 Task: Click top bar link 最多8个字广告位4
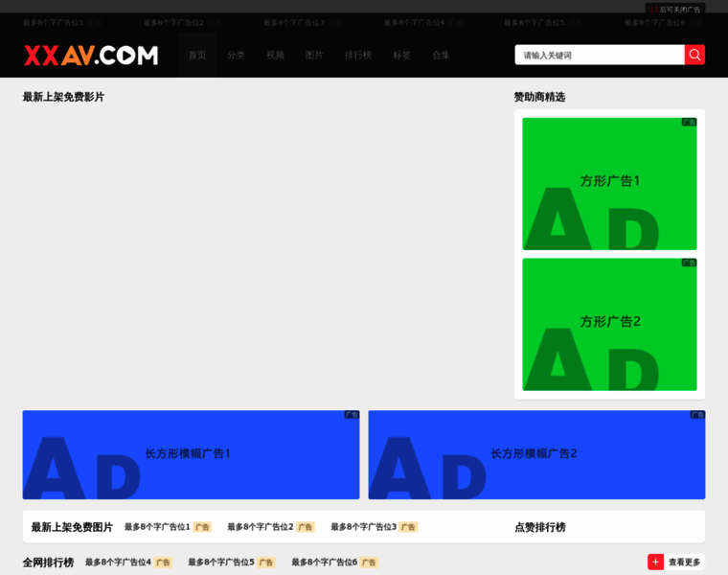click(414, 22)
